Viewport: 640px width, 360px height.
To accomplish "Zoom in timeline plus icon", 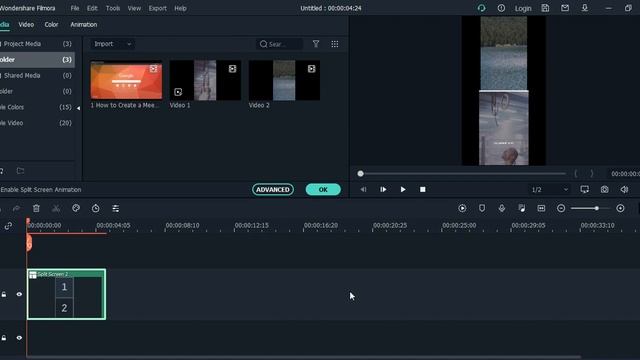I will click(x=620, y=208).
